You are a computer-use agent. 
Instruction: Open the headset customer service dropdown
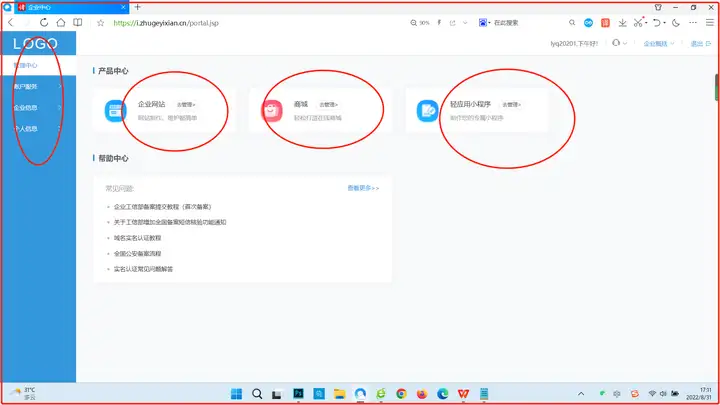(x=619, y=43)
